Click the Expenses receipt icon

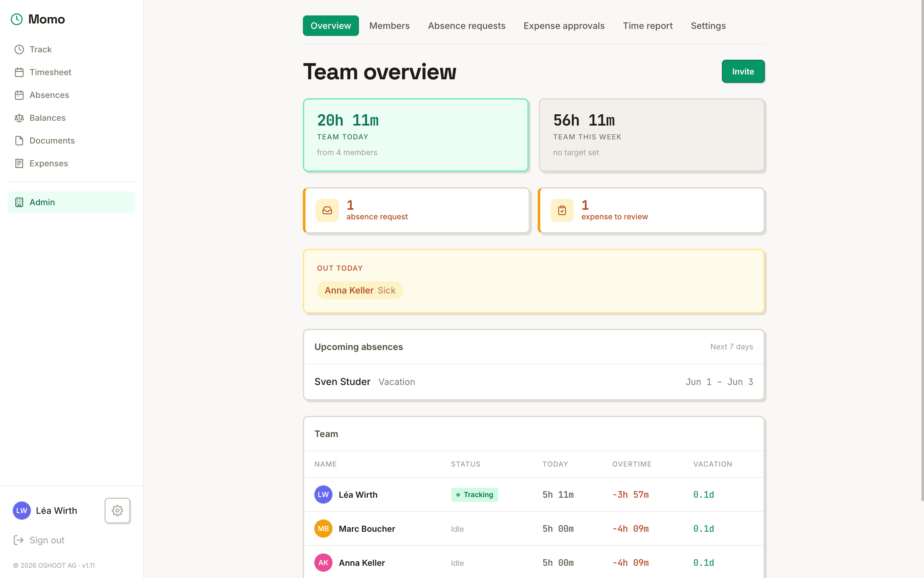click(x=19, y=163)
